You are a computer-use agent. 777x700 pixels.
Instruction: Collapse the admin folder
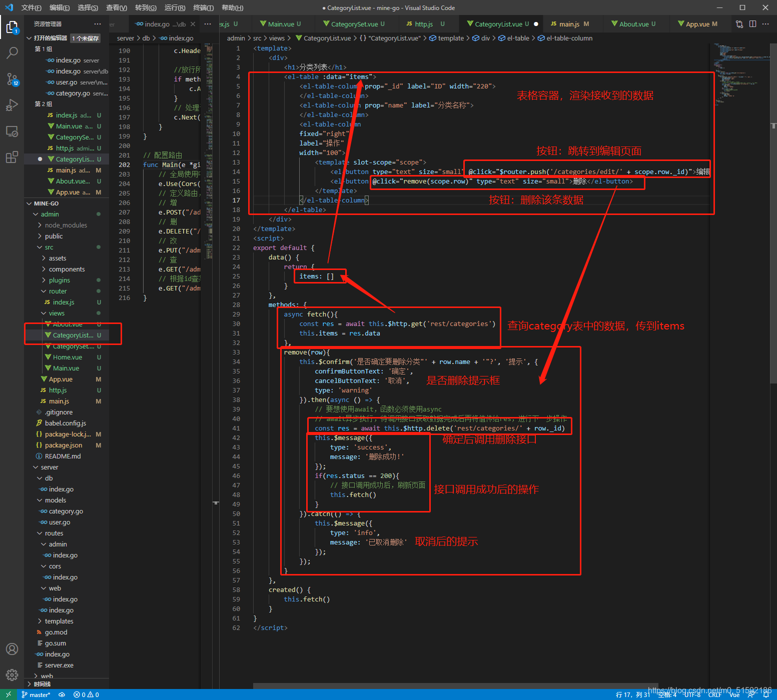click(x=50, y=214)
